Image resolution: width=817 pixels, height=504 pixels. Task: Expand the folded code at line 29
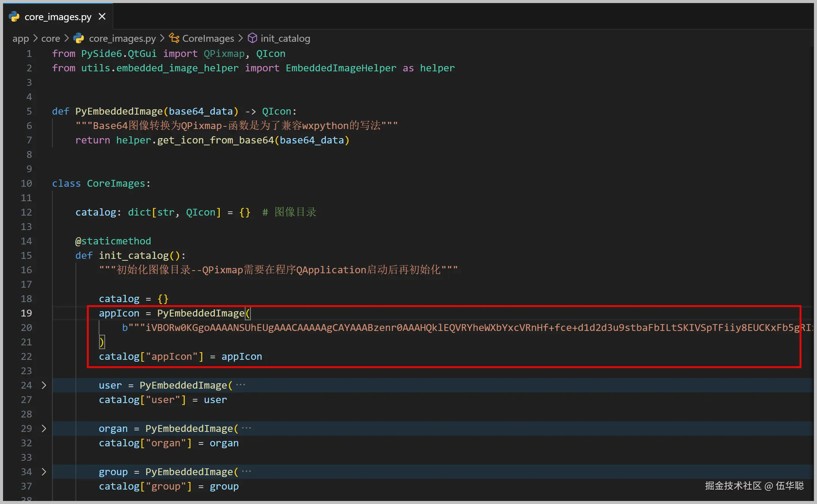[x=44, y=428]
